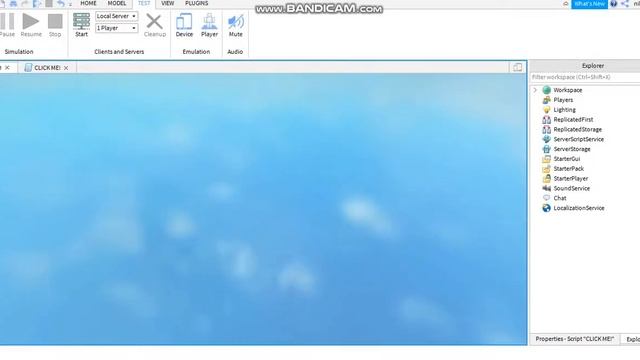Select the ServerStorage icon
This screenshot has height=360, width=640.
pyautogui.click(x=546, y=149)
